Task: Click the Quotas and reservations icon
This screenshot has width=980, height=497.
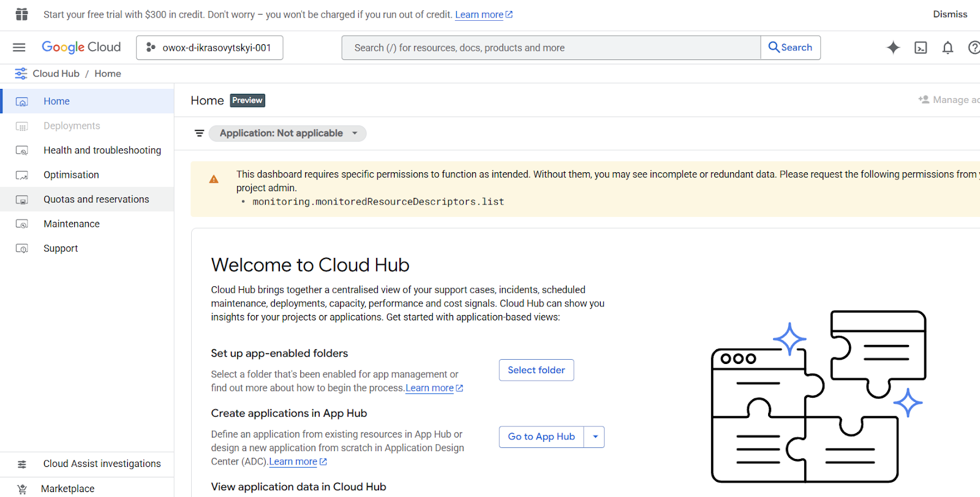Action: 21,199
